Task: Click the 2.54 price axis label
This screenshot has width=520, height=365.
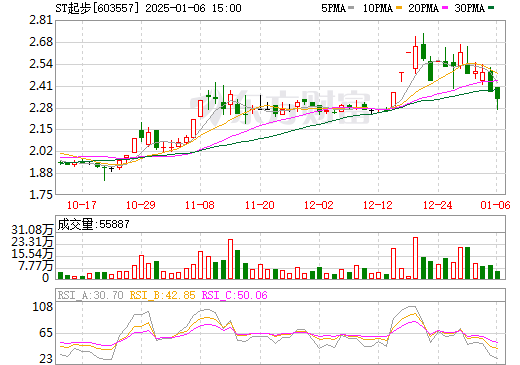Action: click(x=41, y=64)
